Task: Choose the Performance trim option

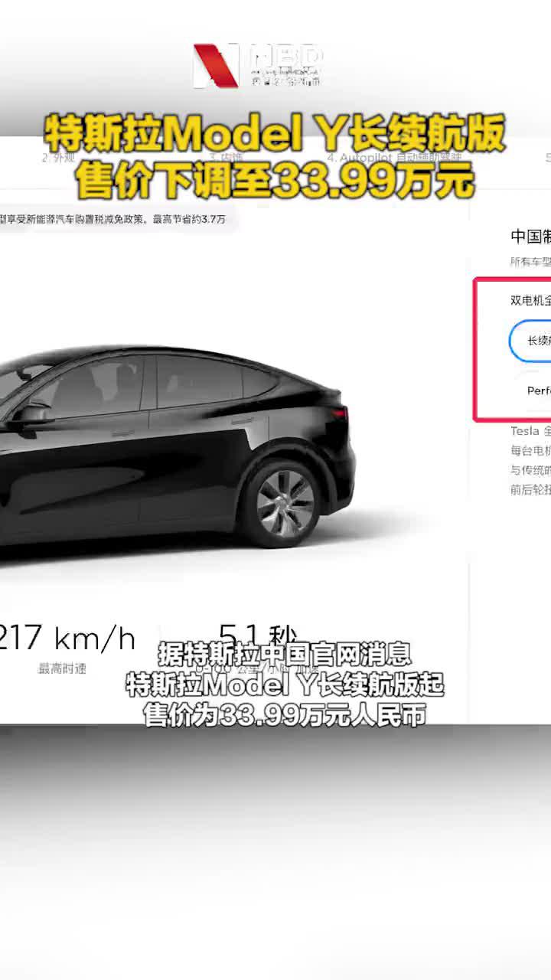Action: [533, 390]
